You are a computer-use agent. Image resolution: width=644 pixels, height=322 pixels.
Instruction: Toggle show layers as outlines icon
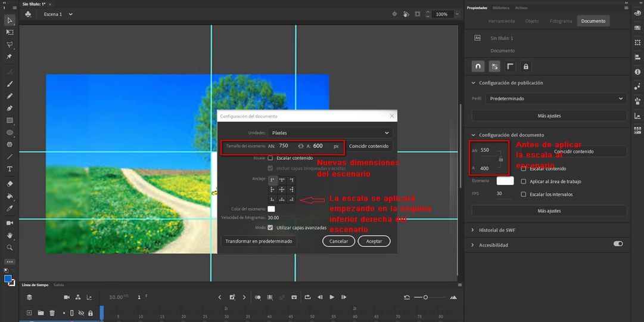tap(72, 313)
